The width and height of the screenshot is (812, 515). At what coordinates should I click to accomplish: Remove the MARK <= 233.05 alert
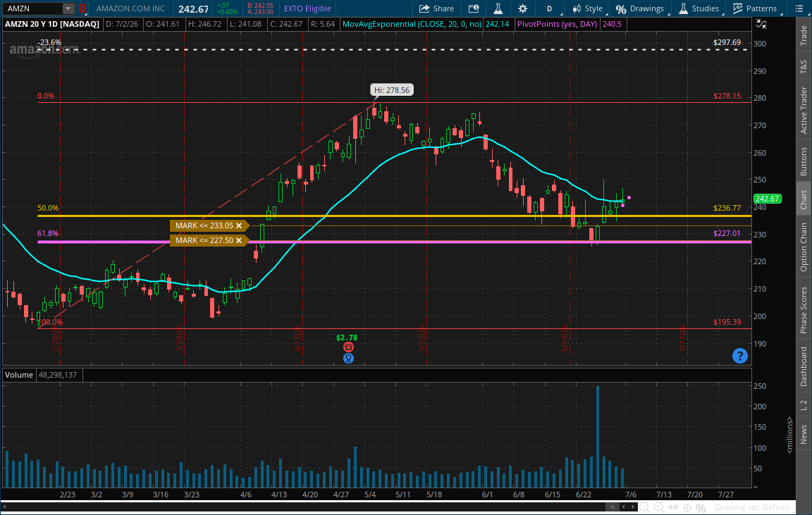click(x=239, y=225)
